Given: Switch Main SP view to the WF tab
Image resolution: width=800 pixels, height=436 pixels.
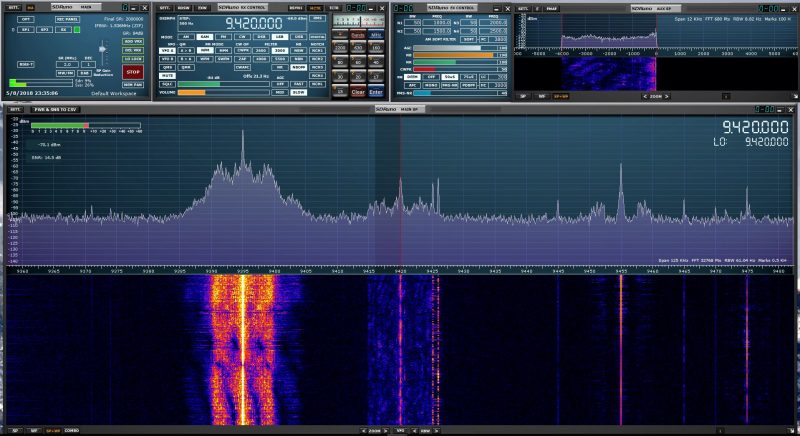Looking at the screenshot, I should [33, 431].
